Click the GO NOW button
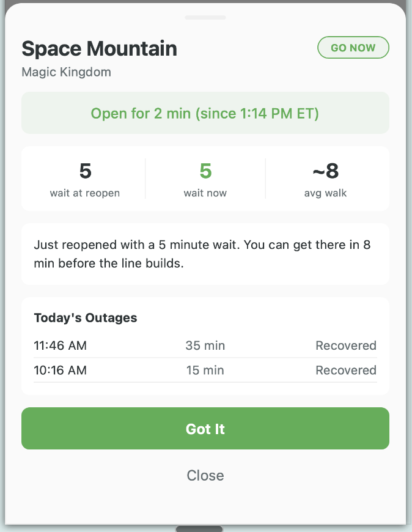 pos(353,47)
